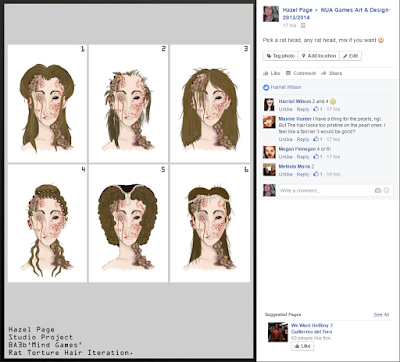View likes count on Melinda Maria's comment
This screenshot has width=400, height=362.
317,174
